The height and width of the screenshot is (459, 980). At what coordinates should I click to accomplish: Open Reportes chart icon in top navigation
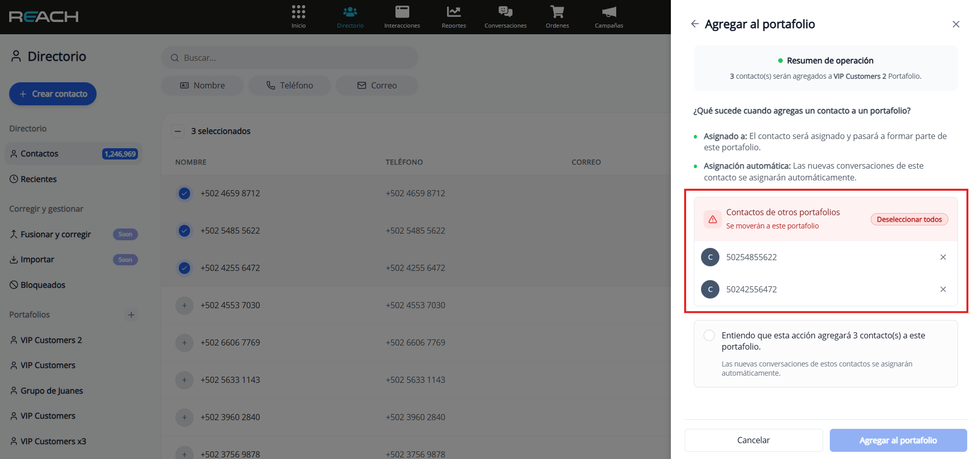(453, 12)
